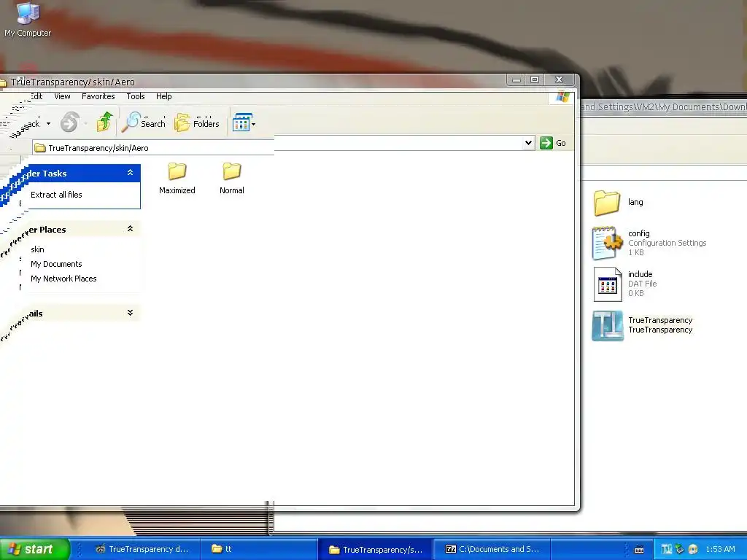This screenshot has width=747, height=560.
Task: Open the Favorites menu
Action: pos(98,96)
